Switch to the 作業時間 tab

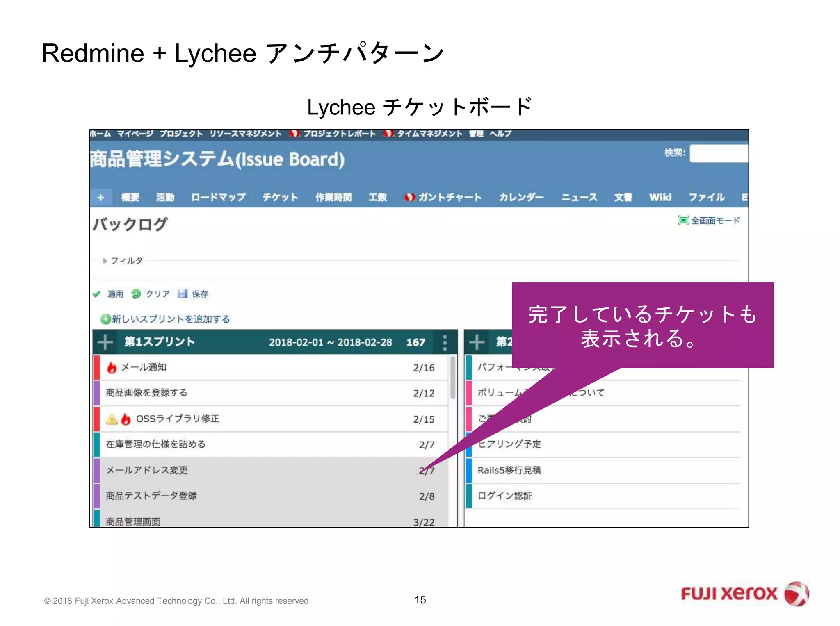pyautogui.click(x=333, y=198)
